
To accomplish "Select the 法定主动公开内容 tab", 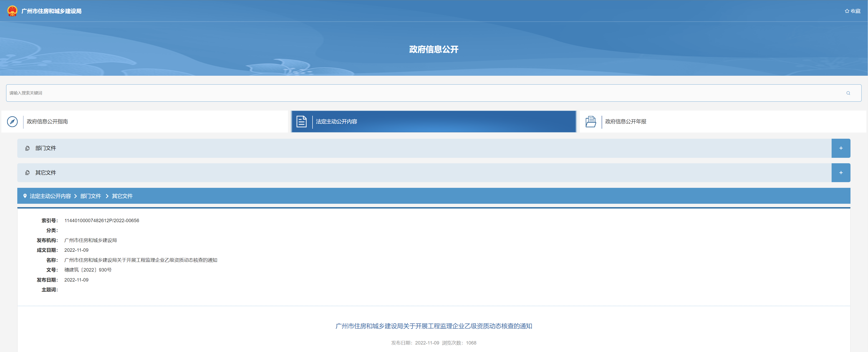I will [336, 122].
